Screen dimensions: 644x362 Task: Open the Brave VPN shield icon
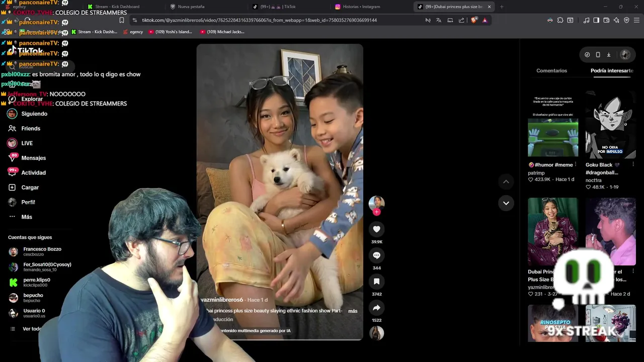[x=626, y=20]
